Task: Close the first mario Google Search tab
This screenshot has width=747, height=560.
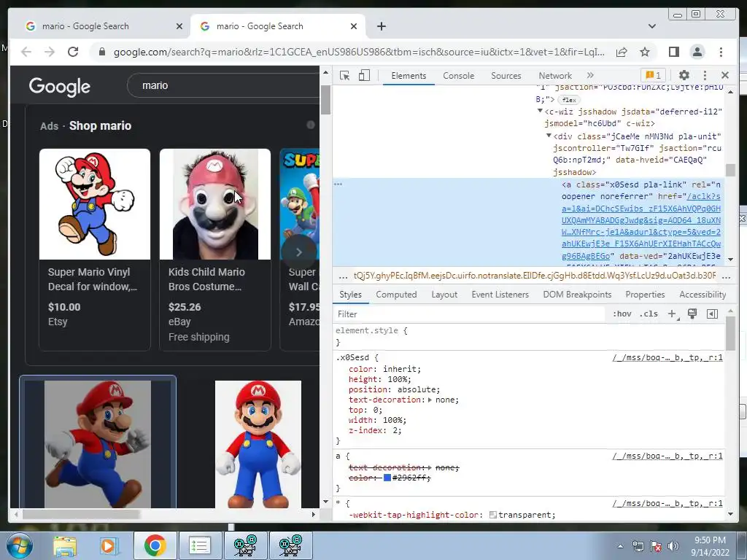Action: pyautogui.click(x=179, y=26)
